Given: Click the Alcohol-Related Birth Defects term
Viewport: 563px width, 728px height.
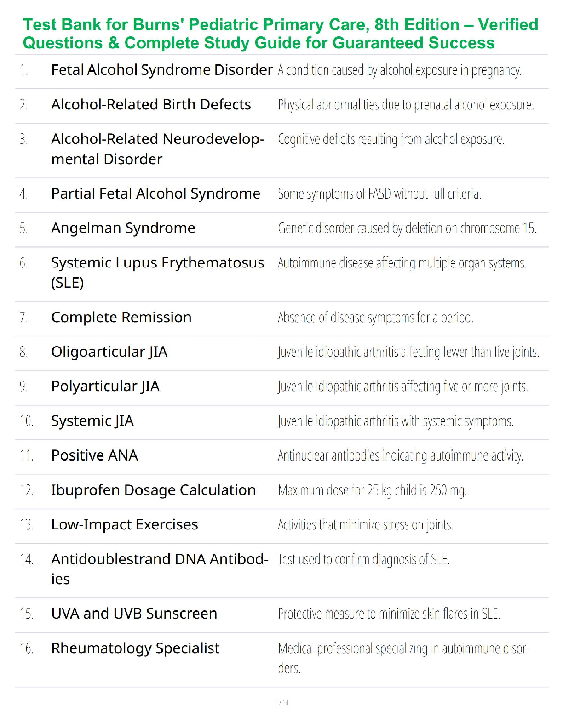Looking at the screenshot, I should tap(151, 105).
